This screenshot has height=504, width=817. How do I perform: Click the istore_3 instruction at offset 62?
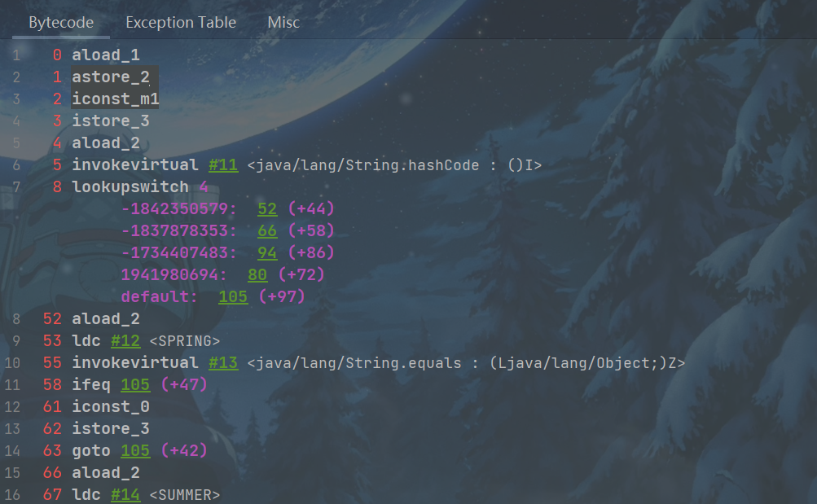tap(110, 428)
